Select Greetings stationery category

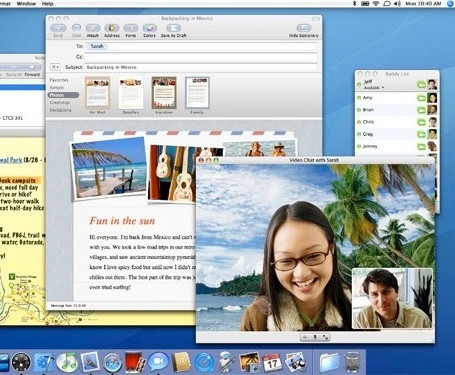point(60,103)
